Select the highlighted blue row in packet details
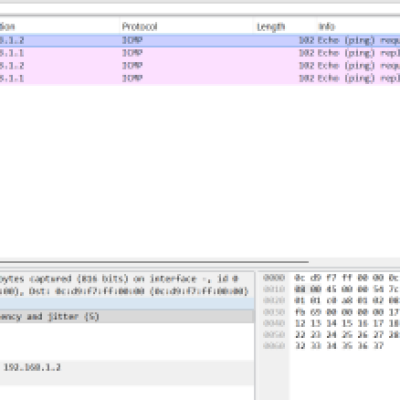The height and width of the screenshot is (400, 400). click(x=127, y=304)
